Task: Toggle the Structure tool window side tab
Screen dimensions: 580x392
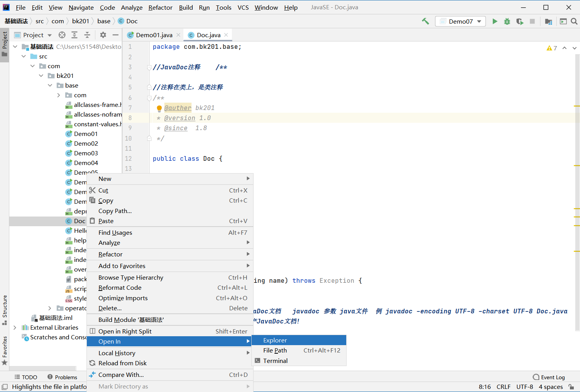Action: (x=5, y=310)
